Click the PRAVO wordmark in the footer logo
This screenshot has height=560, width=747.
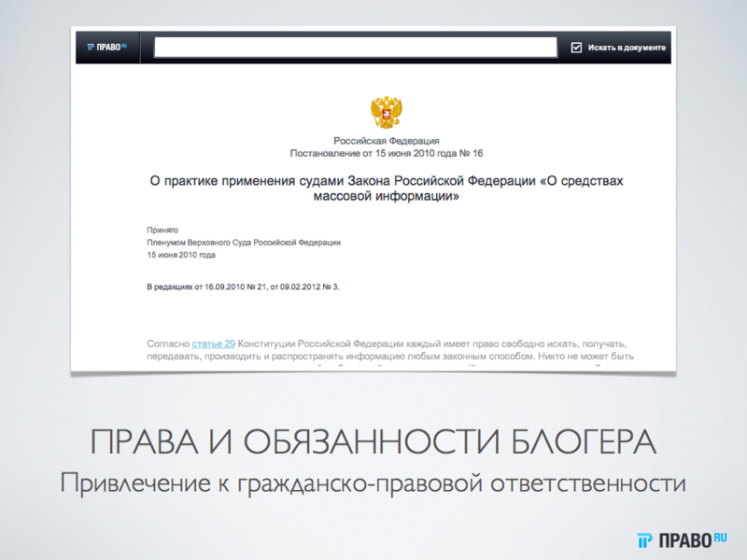pos(685,539)
